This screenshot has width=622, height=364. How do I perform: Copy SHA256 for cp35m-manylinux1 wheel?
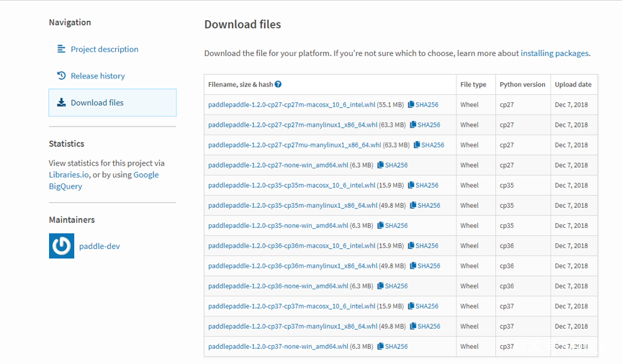click(425, 206)
